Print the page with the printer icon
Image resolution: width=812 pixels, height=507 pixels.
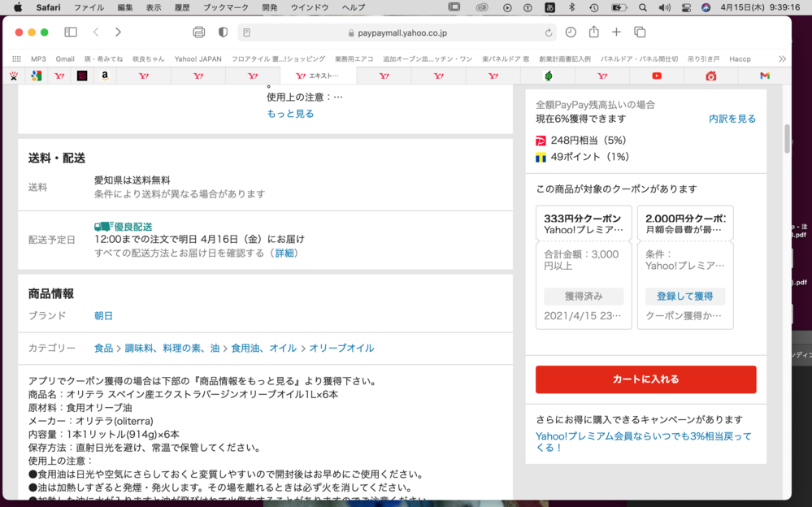199,32
